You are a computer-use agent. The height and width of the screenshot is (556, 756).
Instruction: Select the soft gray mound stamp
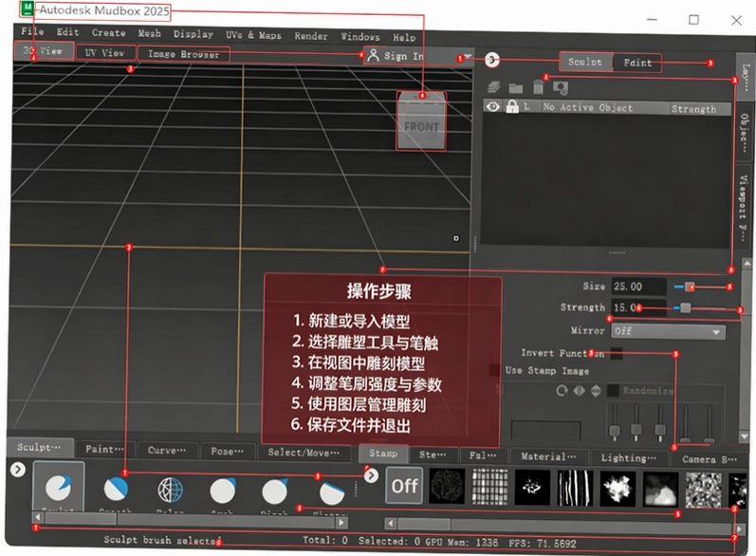[x=660, y=490]
